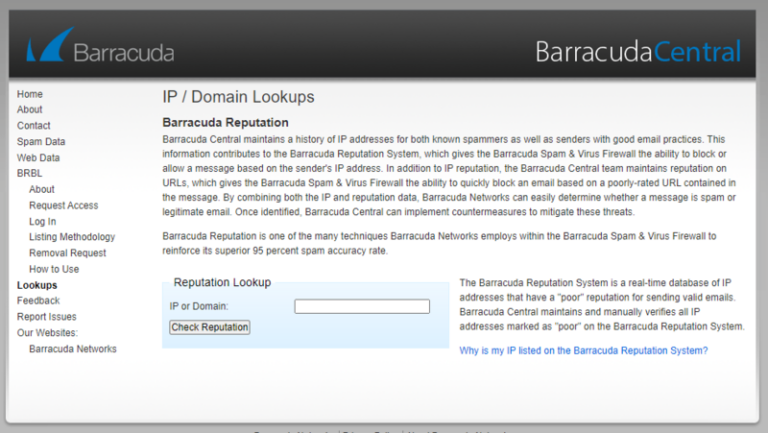Select Request Access under BRBL
The image size is (768, 433).
coord(64,205)
